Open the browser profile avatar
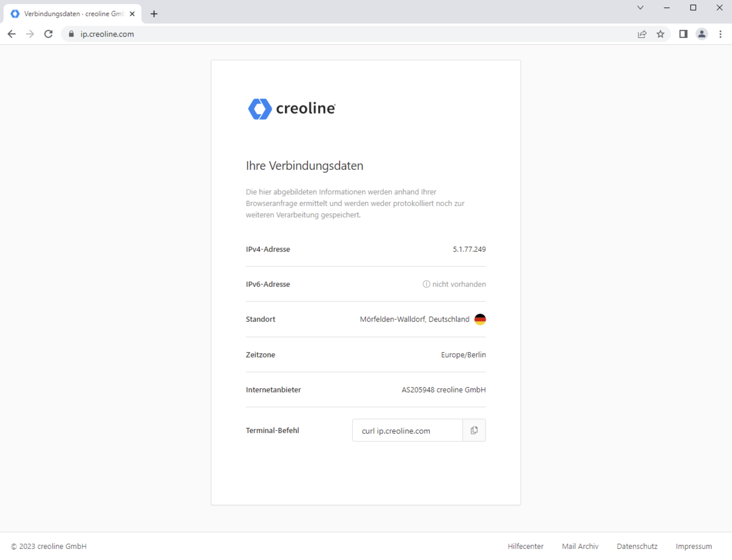This screenshot has width=732, height=560. click(702, 34)
